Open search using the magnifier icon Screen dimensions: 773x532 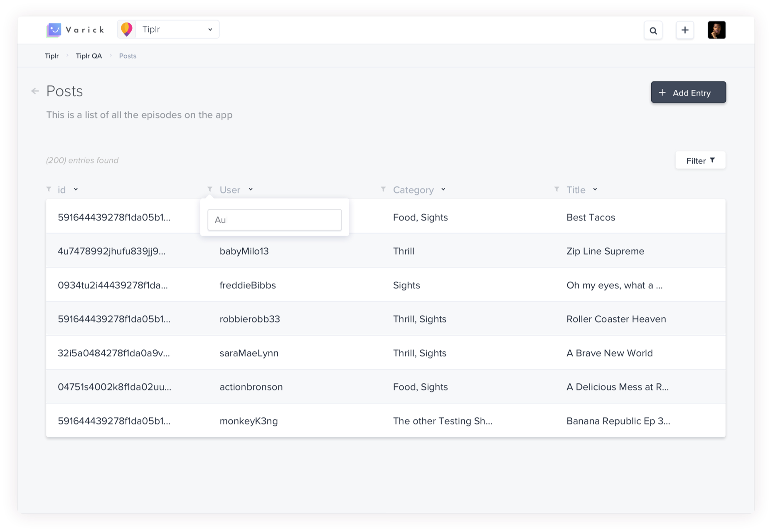click(x=653, y=30)
